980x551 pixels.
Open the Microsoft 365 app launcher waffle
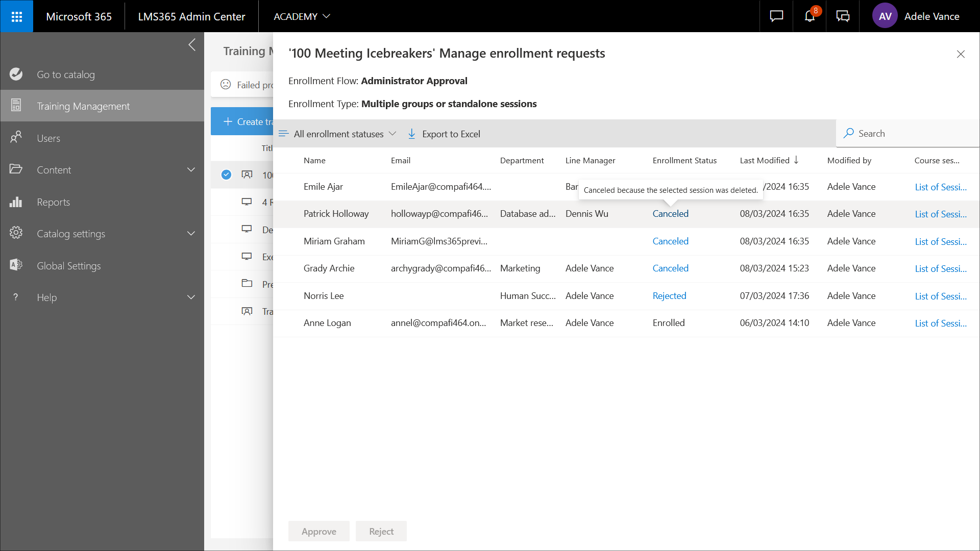pyautogui.click(x=16, y=16)
